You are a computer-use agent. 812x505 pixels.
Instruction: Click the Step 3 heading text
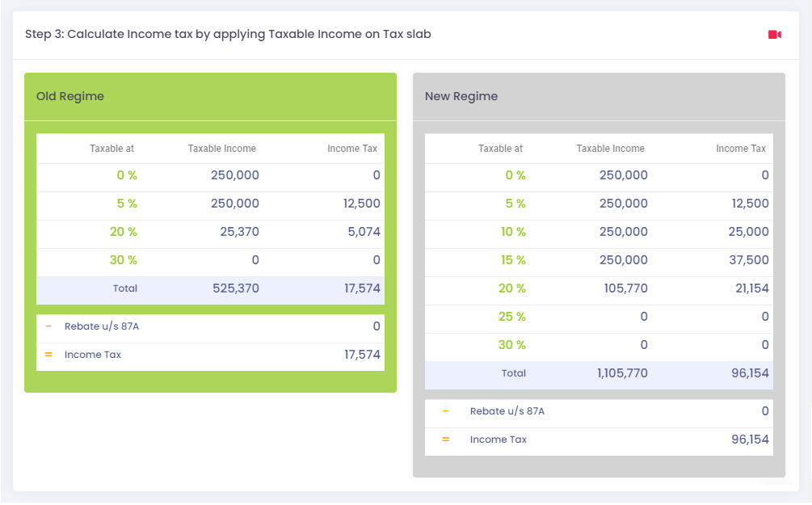[228, 34]
